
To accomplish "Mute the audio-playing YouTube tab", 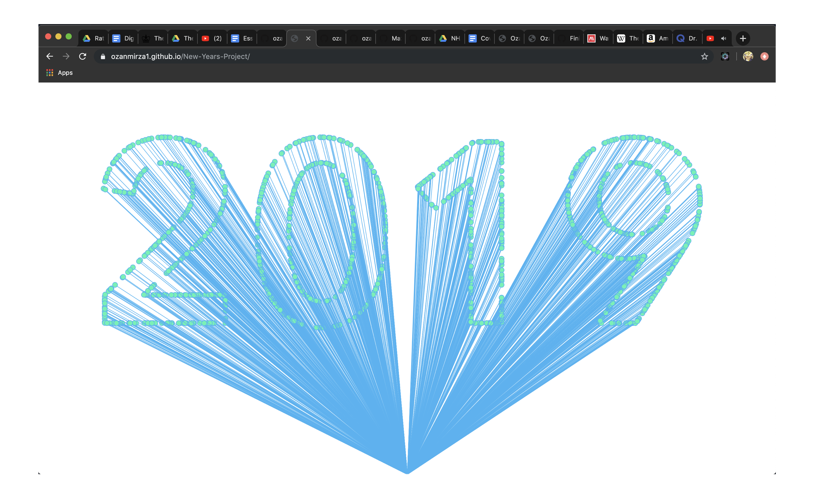I will (x=723, y=38).
